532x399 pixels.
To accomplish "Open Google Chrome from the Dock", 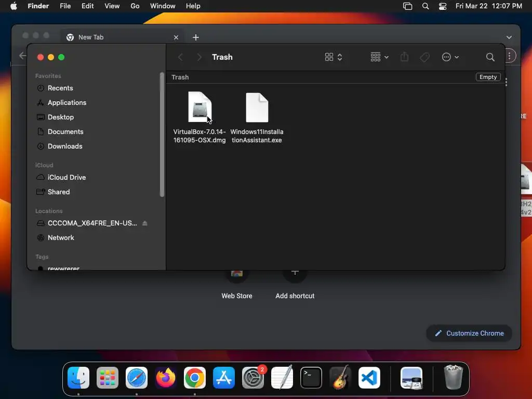I will point(195,378).
